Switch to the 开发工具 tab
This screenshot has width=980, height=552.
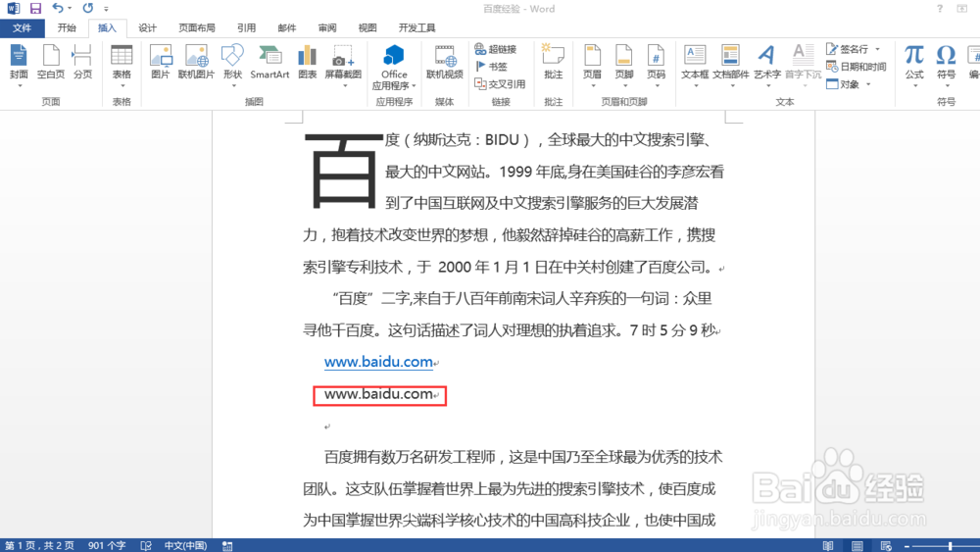point(416,28)
